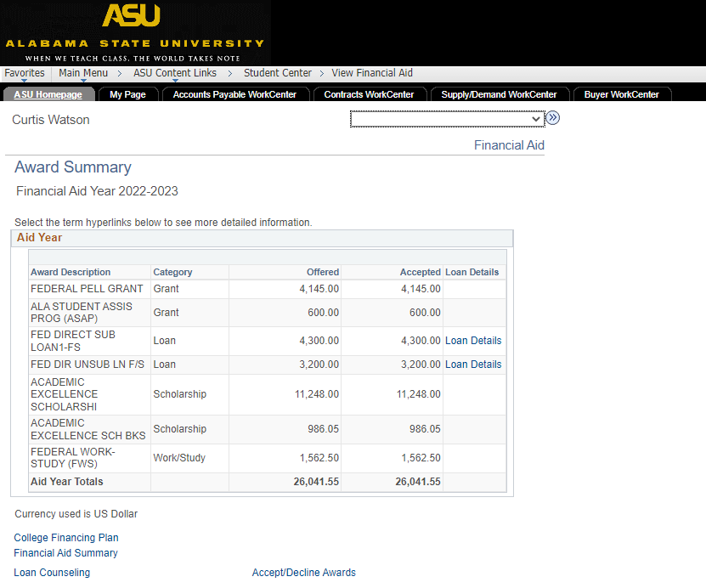Select the FEDERAL WORK-STUDY (FWS) description
The width and height of the screenshot is (706, 588).
(x=73, y=458)
